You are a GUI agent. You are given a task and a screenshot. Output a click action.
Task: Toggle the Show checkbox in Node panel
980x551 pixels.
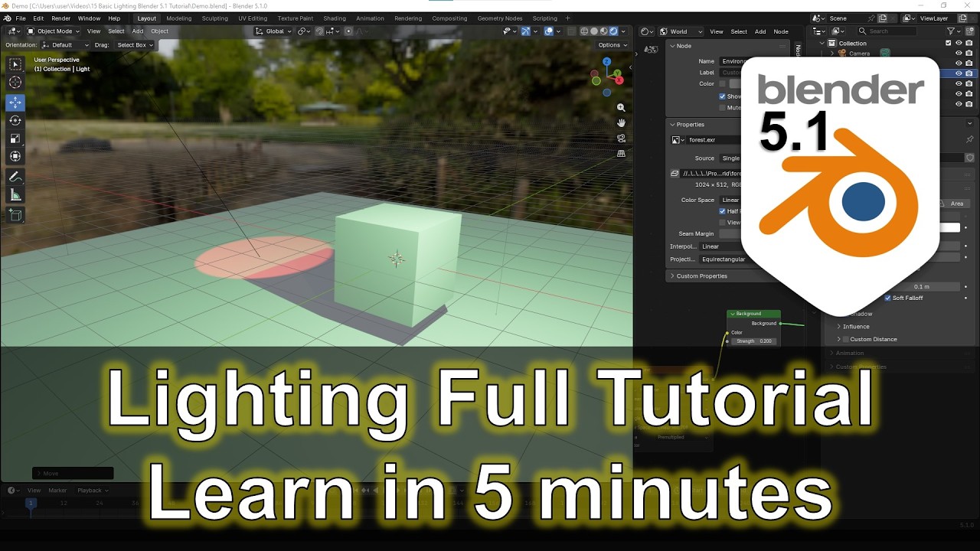[x=722, y=96]
